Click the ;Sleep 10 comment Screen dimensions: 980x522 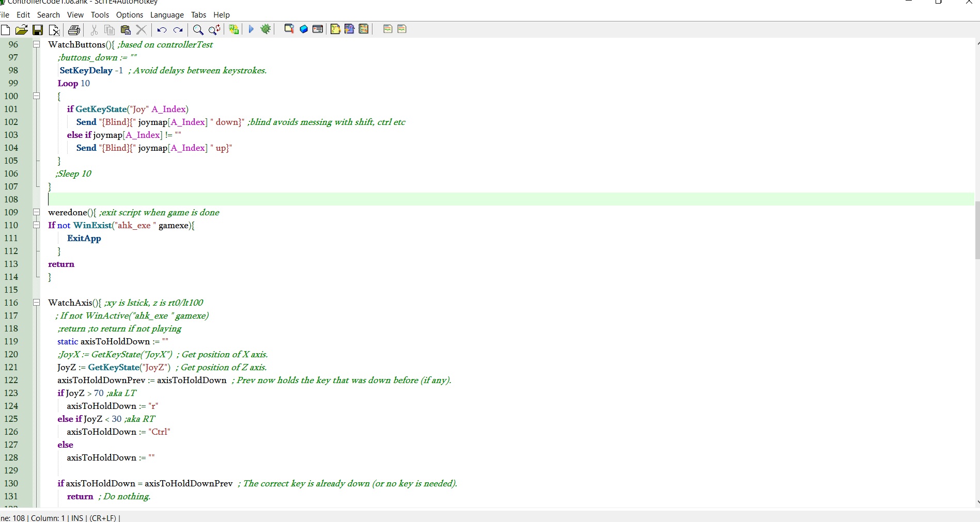(x=73, y=173)
